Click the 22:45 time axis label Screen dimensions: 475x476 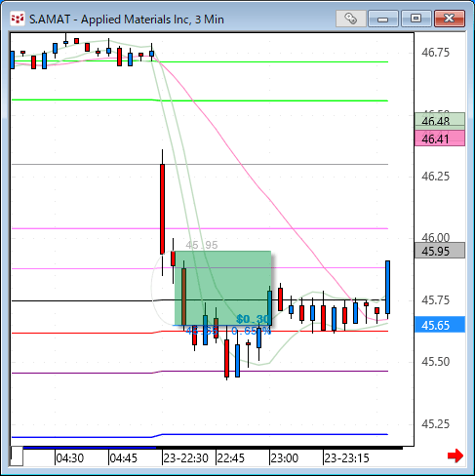(231, 458)
